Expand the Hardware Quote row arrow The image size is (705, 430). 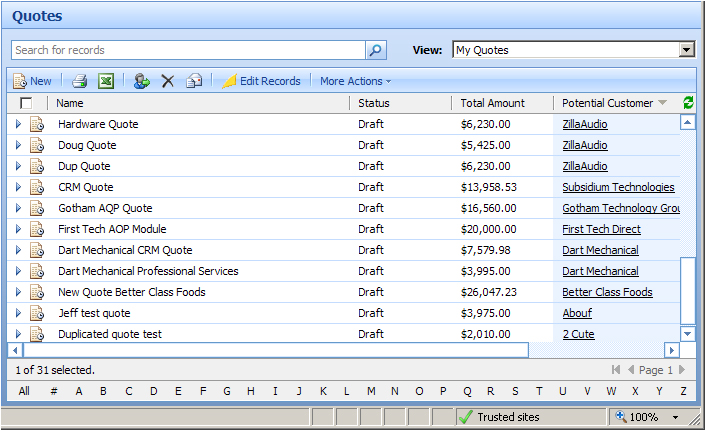[17, 124]
